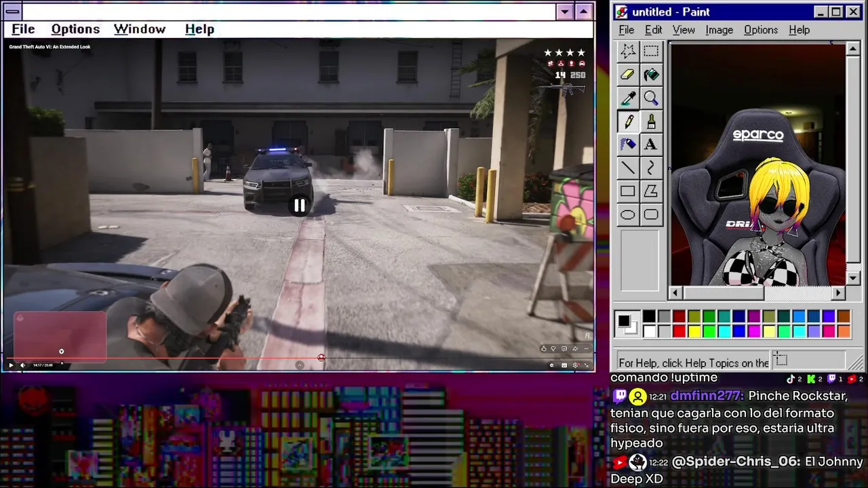Image resolution: width=868 pixels, height=488 pixels.
Task: Click the chat username dmfinn277
Action: [x=707, y=396]
